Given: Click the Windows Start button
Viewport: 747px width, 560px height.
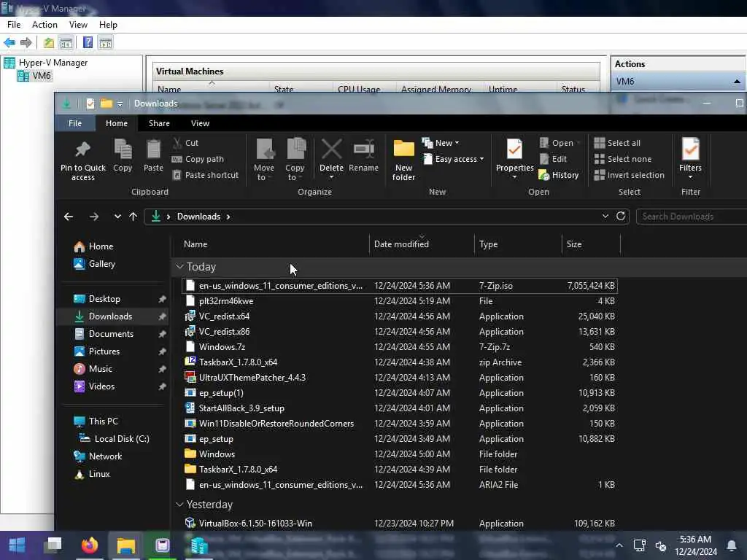Looking at the screenshot, I should click(x=18, y=545).
